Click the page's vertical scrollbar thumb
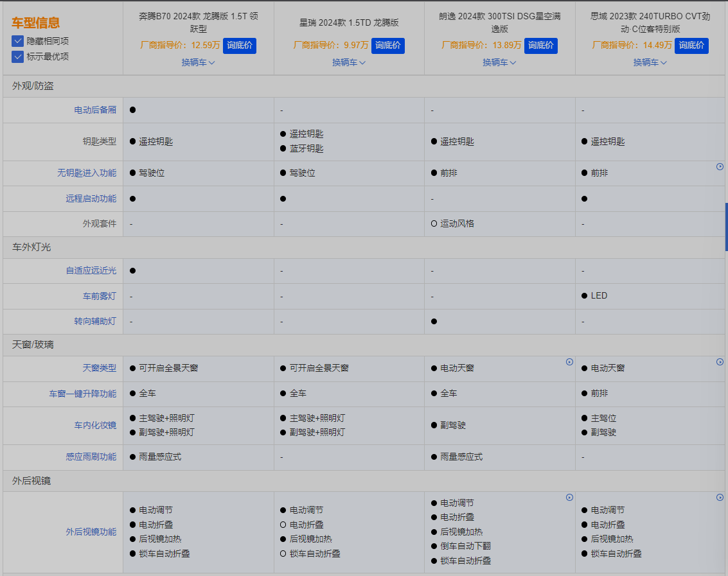This screenshot has width=728, height=576. (726, 227)
